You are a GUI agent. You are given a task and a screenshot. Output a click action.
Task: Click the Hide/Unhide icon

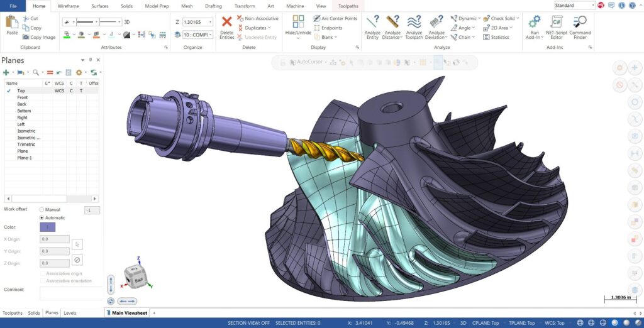(x=299, y=22)
